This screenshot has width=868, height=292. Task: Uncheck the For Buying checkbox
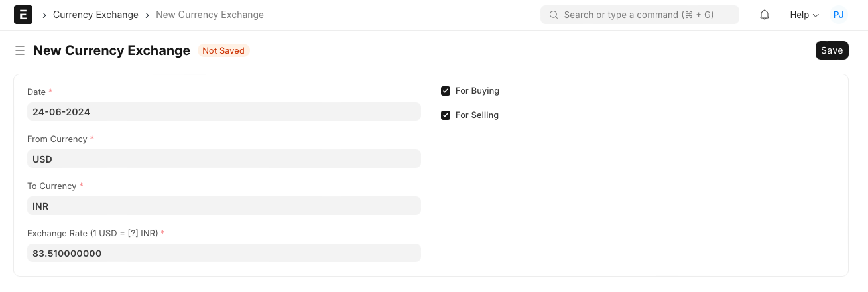click(x=446, y=91)
